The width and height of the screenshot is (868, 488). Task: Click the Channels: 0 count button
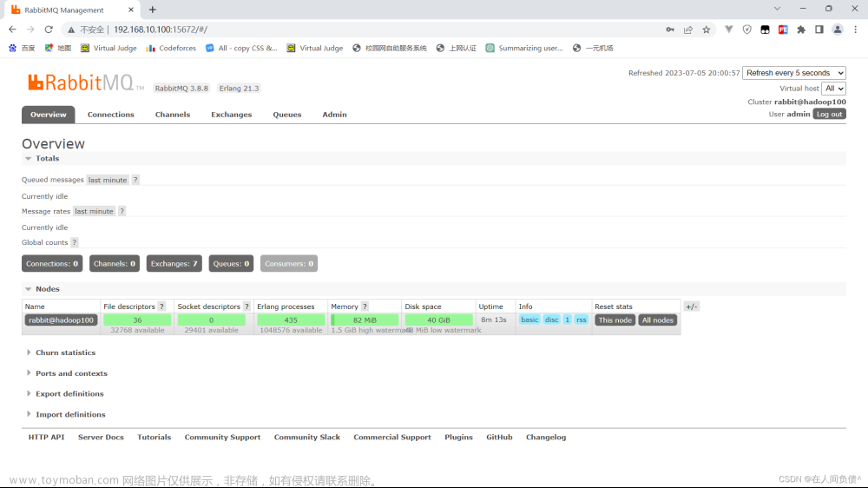point(114,264)
